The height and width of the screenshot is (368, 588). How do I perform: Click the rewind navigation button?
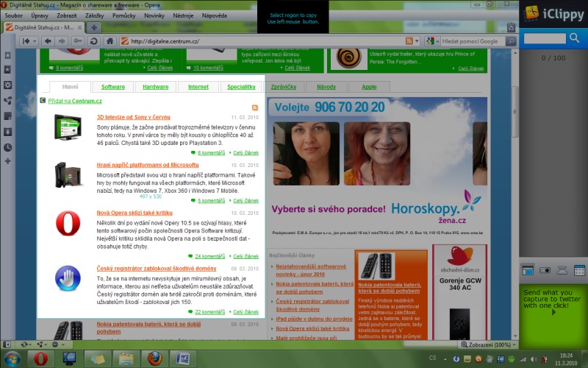click(26, 41)
